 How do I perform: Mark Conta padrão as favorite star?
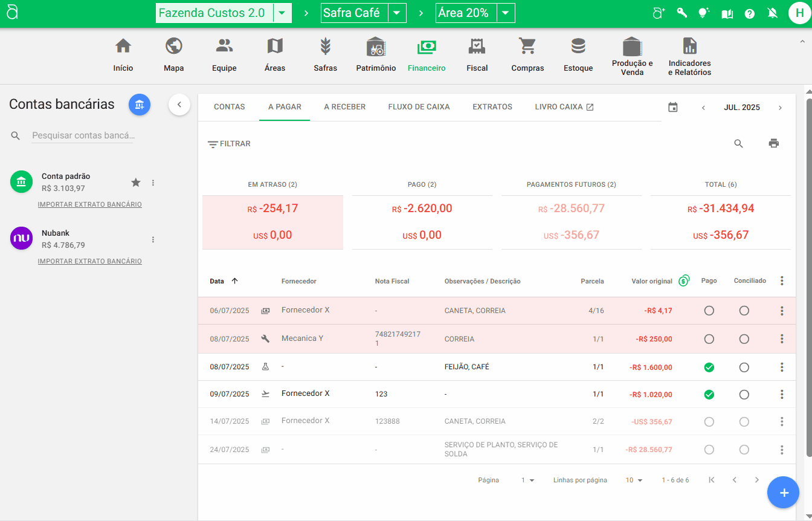point(136,183)
